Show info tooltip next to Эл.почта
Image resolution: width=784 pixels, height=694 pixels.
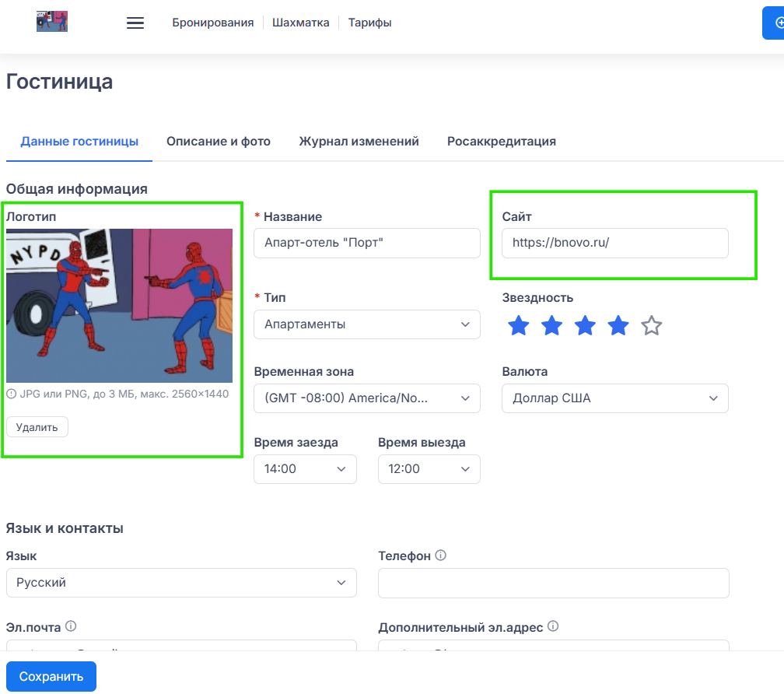[x=71, y=626]
